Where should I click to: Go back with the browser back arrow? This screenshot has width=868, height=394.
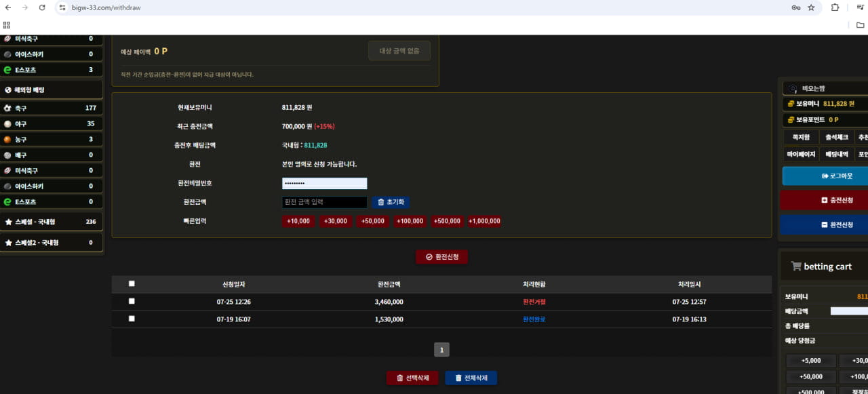tap(8, 7)
